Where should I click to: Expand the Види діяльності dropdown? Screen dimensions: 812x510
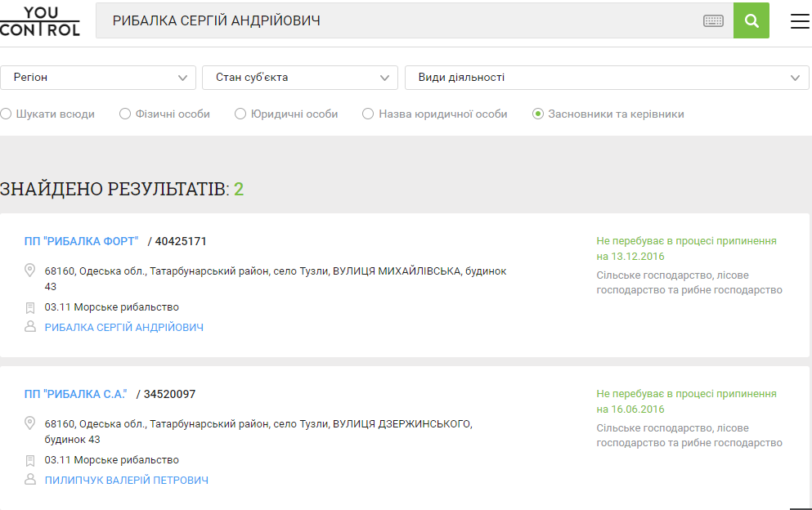click(x=606, y=78)
